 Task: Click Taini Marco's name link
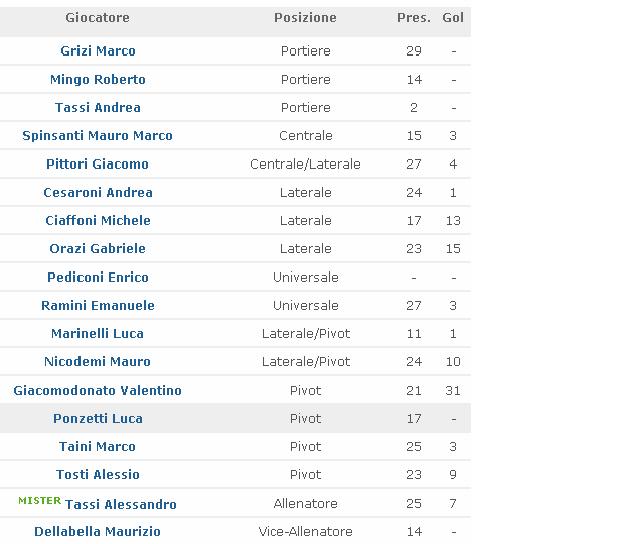click(x=98, y=446)
